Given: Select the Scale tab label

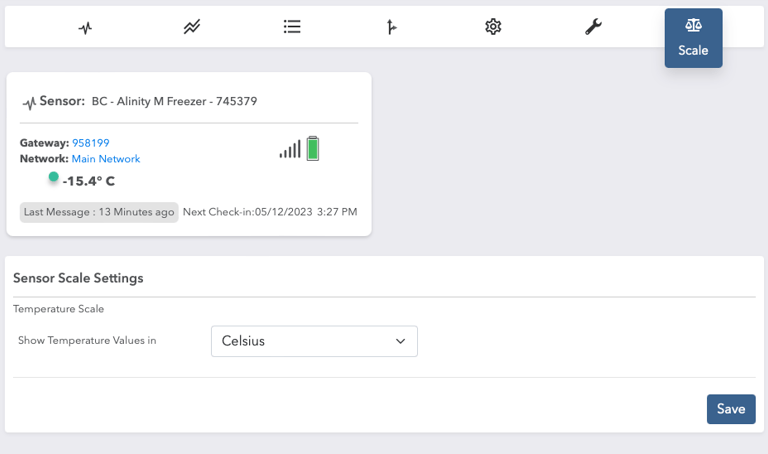Looking at the screenshot, I should tap(693, 50).
